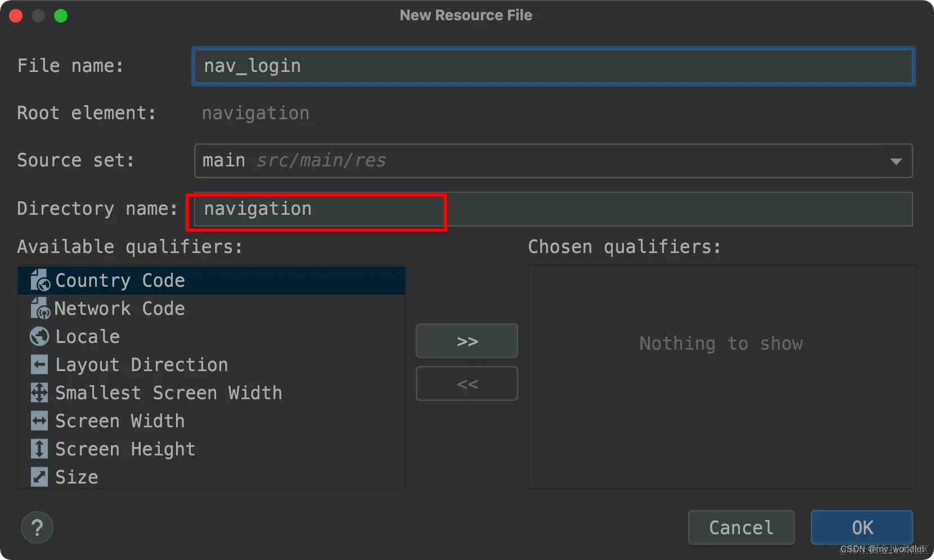Screen dimensions: 934x560
Task: Select the Screen Height qualifier label
Action: pos(125,449)
